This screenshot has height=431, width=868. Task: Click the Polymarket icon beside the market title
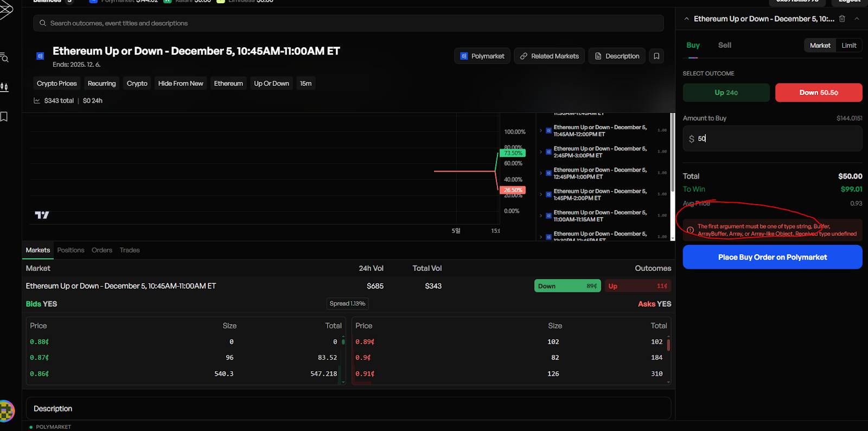click(40, 56)
